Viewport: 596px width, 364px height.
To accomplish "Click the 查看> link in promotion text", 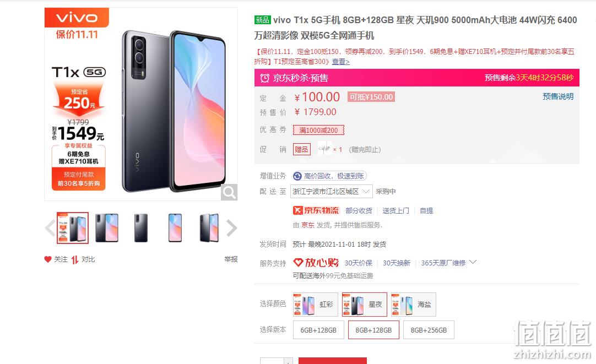I will pos(341,62).
